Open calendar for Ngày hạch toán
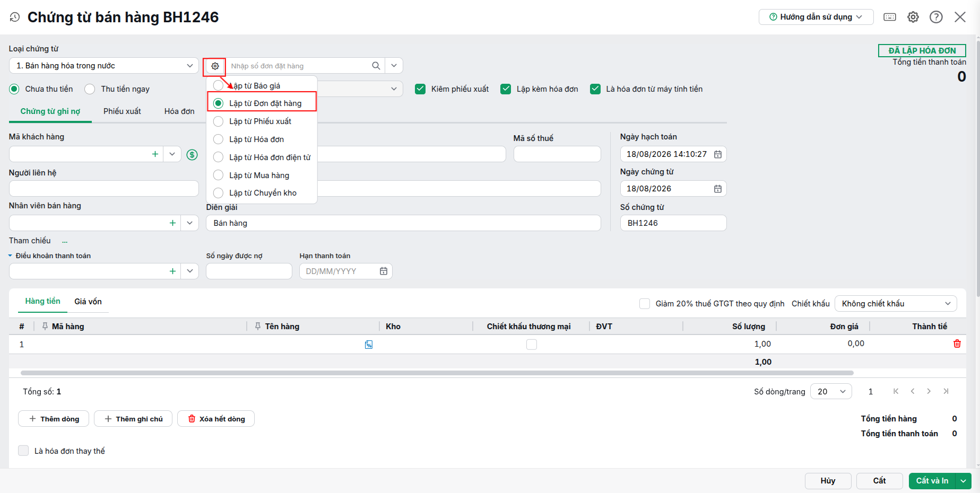The image size is (980, 493). coord(718,154)
